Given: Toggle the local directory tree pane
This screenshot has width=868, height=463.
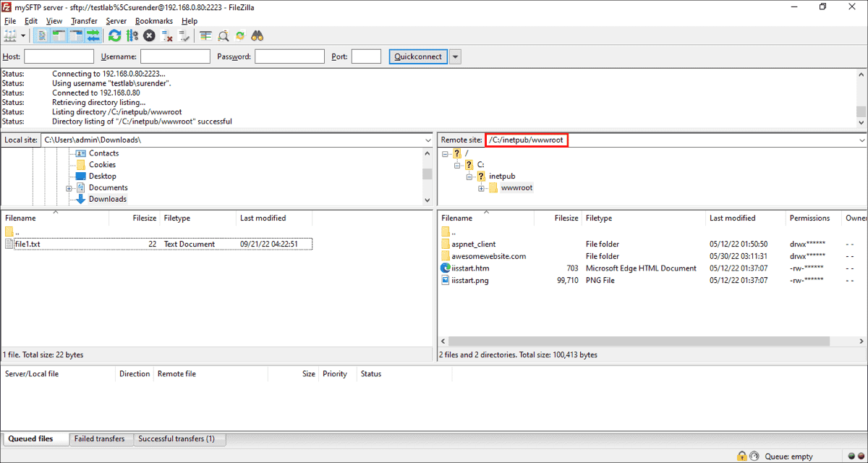Looking at the screenshot, I should (x=57, y=35).
